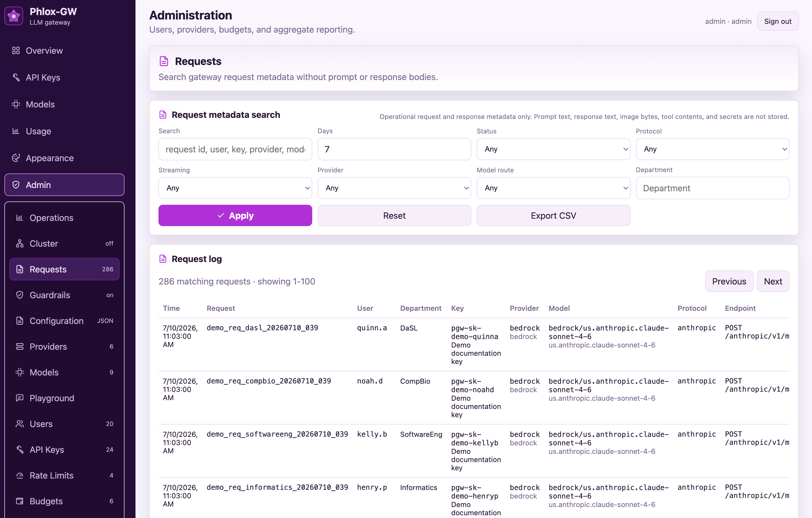Click the Phlox-GW flower logo
This screenshot has width=812, height=518.
point(14,16)
